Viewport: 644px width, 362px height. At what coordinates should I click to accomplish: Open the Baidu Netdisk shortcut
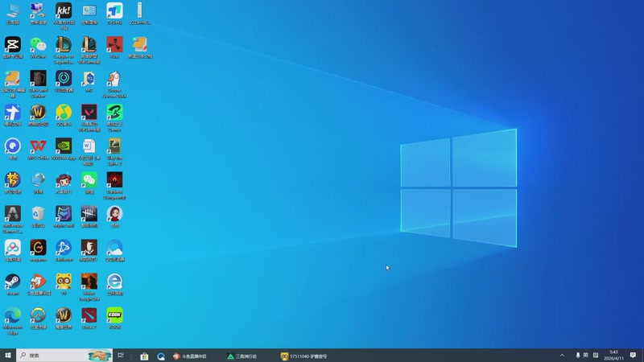click(13, 251)
